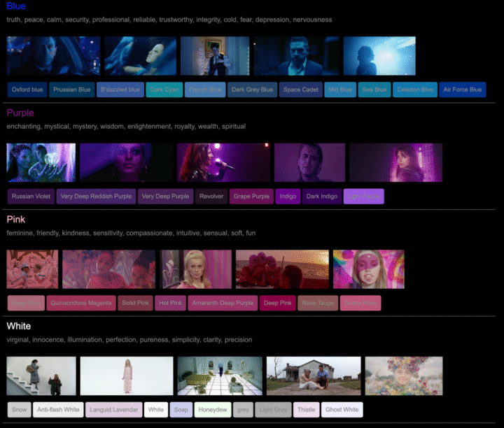504x428 pixels.
Task: Click the Quinacridone Magenta button
Action: pyautogui.click(x=81, y=303)
